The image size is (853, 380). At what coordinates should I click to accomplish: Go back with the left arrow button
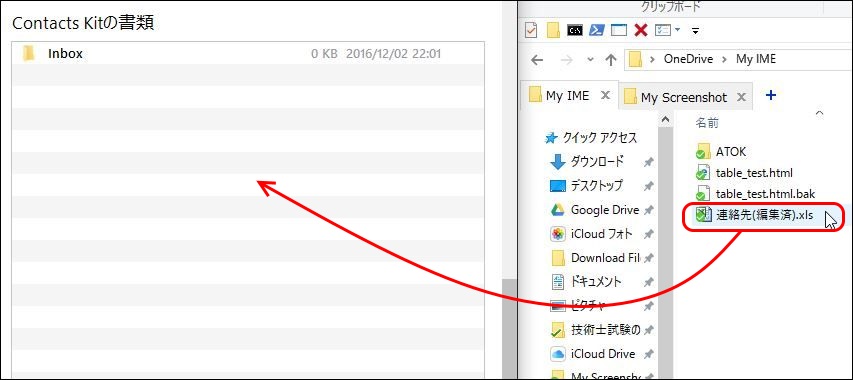[x=537, y=60]
